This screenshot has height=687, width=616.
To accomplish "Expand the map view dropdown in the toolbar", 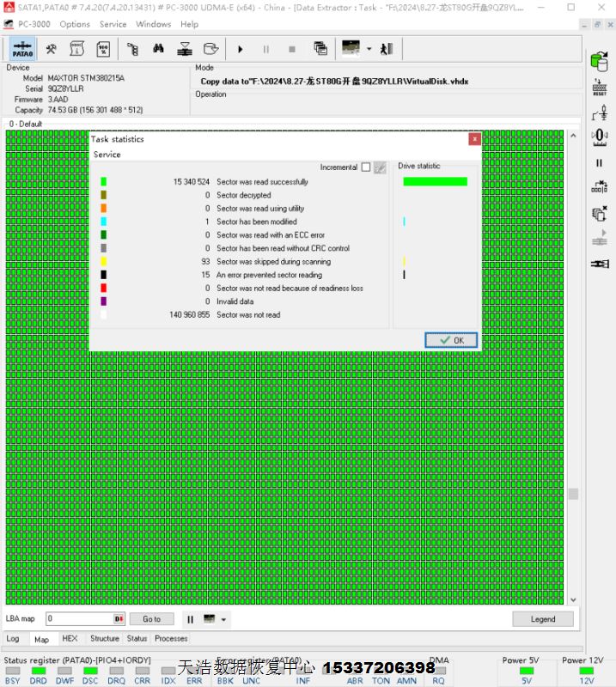I will 369,49.
